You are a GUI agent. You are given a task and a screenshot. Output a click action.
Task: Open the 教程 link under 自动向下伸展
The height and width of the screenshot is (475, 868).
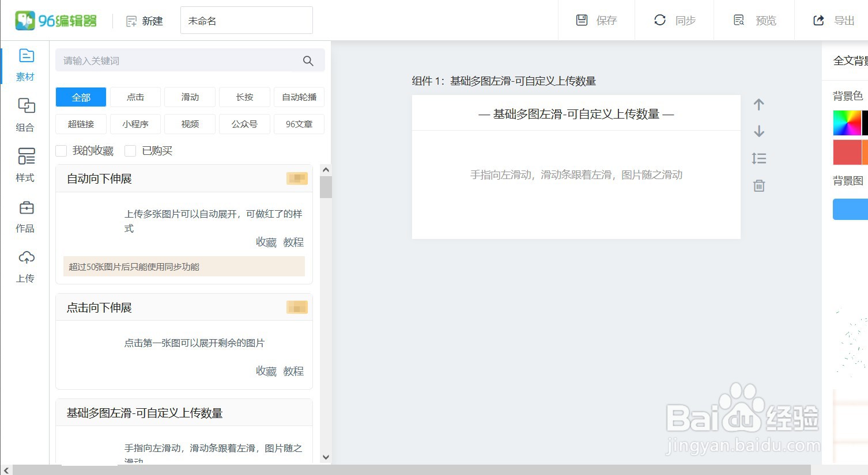(x=293, y=242)
